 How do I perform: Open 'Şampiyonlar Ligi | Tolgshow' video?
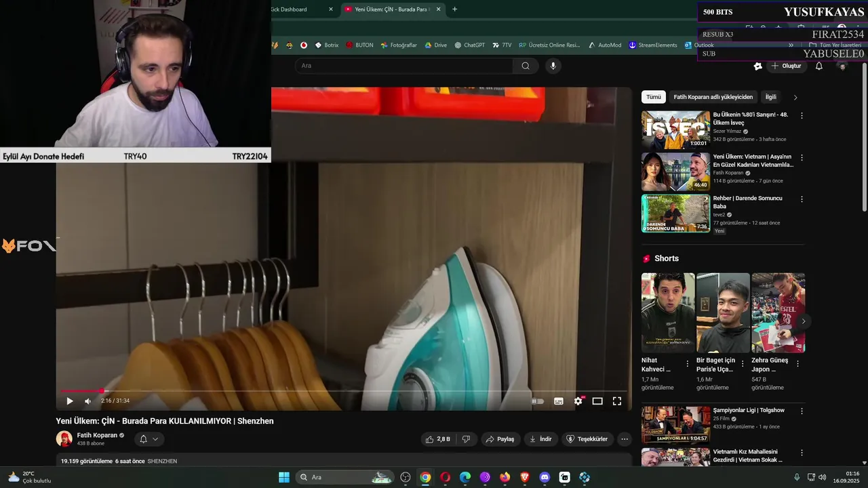(676, 425)
